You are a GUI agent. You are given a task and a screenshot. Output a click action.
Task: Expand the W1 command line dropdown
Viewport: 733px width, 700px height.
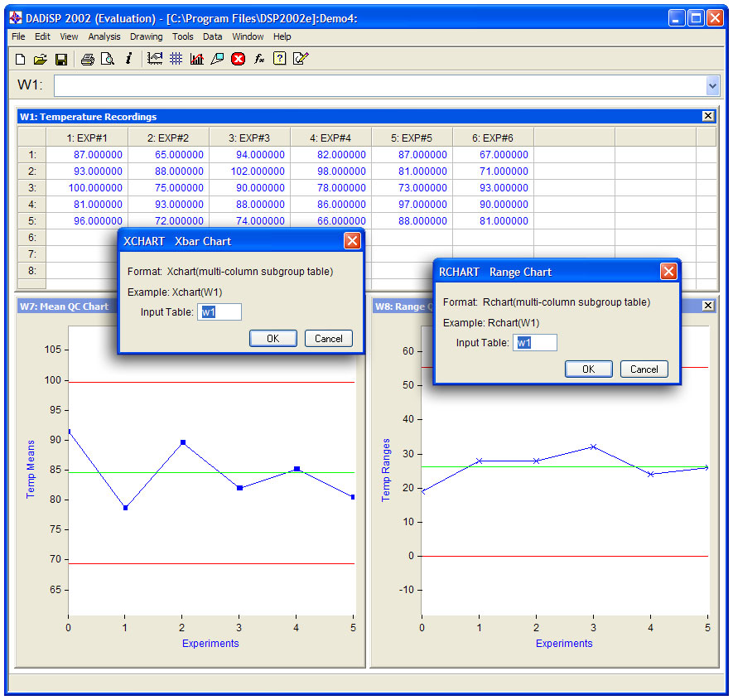tap(712, 86)
